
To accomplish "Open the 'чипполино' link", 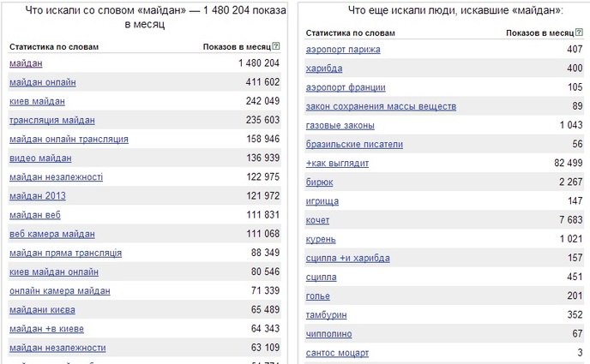I will [x=328, y=333].
